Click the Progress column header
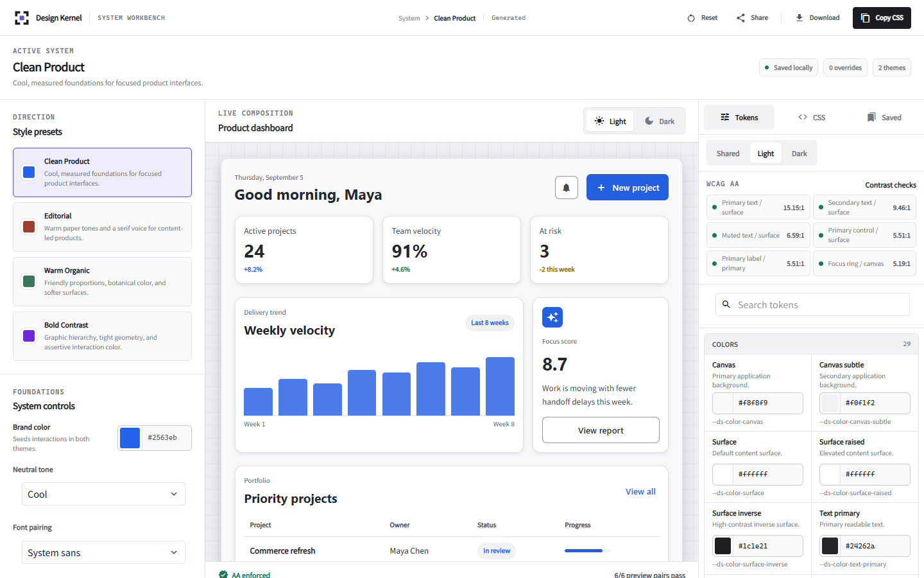The width and height of the screenshot is (924, 578). pos(577,525)
